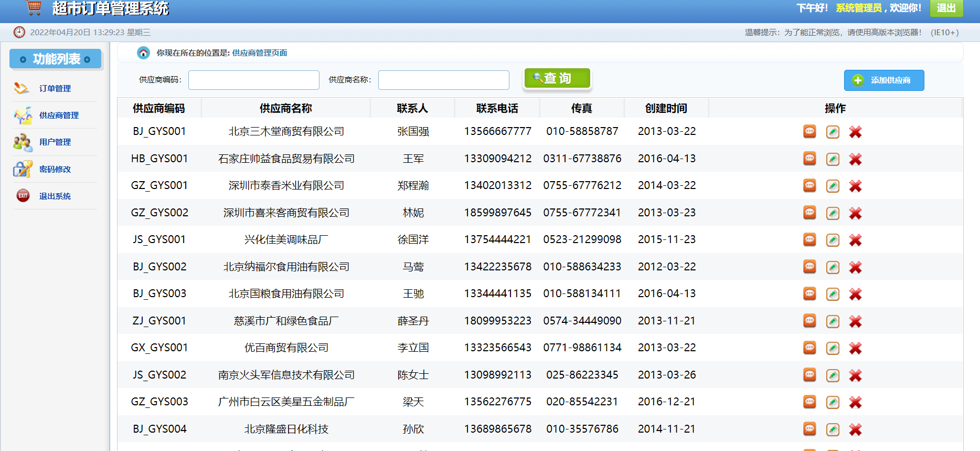Viewport: 980px width, 451px height.
Task: Edit the BJ_GYS003 supplier entry
Action: pyautogui.click(x=833, y=294)
